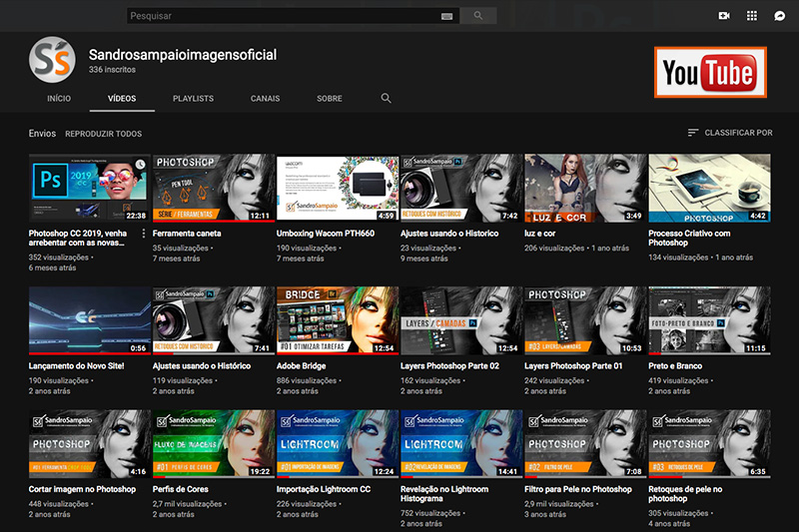The image size is (799, 532).
Task: Open the SOBRE tab
Action: point(330,98)
